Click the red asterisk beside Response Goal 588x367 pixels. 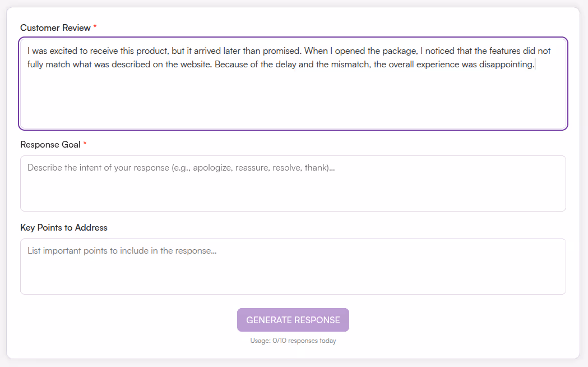85,142
